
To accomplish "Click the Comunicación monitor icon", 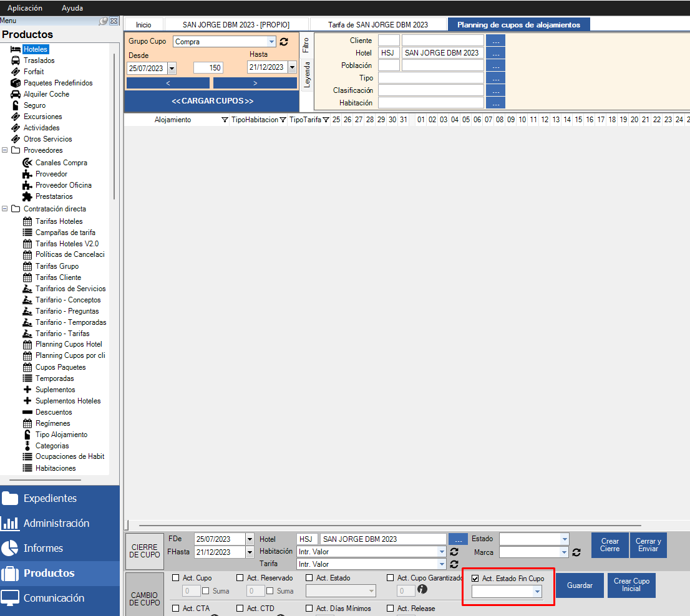I will (x=10, y=598).
